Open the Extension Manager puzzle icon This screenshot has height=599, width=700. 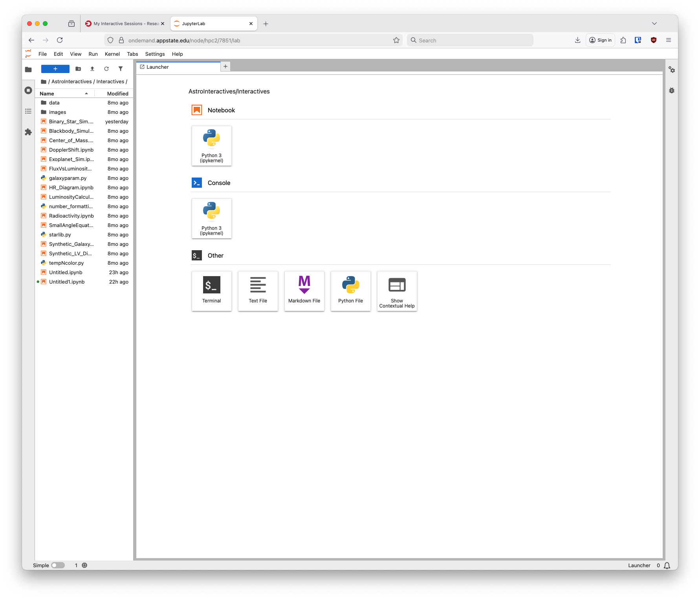click(28, 132)
